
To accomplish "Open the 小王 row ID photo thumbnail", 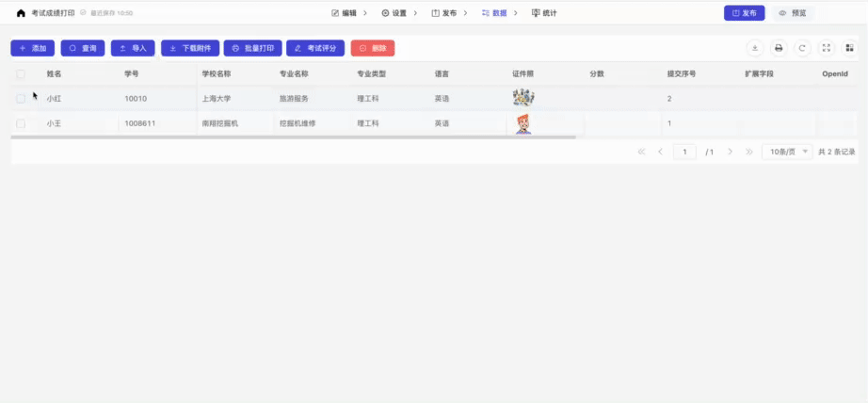I will (x=523, y=123).
